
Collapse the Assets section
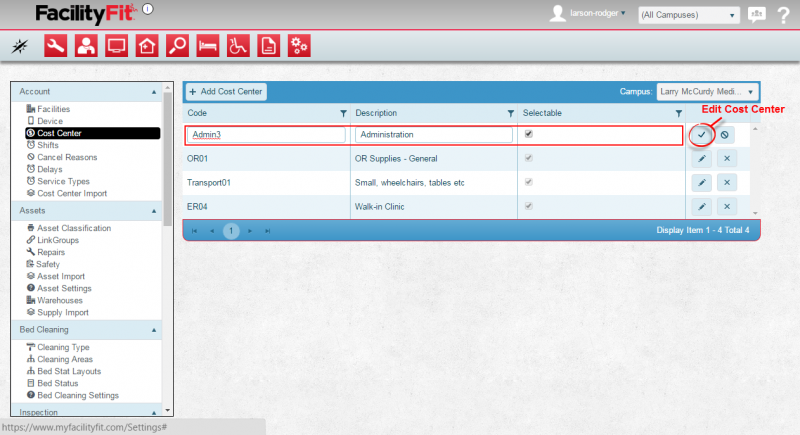pos(154,211)
